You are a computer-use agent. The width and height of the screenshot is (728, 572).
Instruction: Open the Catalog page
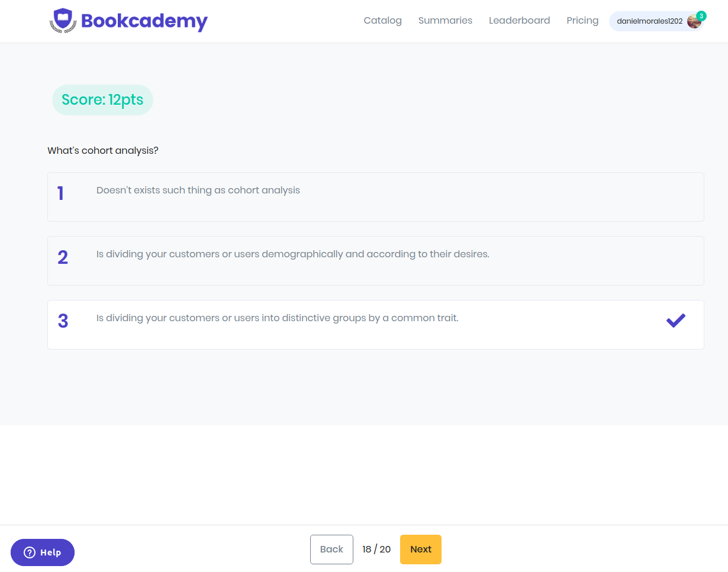click(382, 20)
